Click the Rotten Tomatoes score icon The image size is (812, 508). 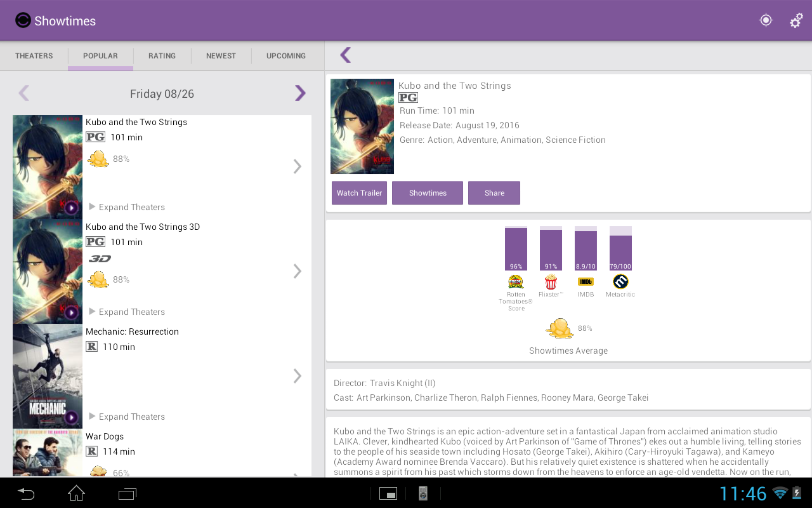(516, 281)
